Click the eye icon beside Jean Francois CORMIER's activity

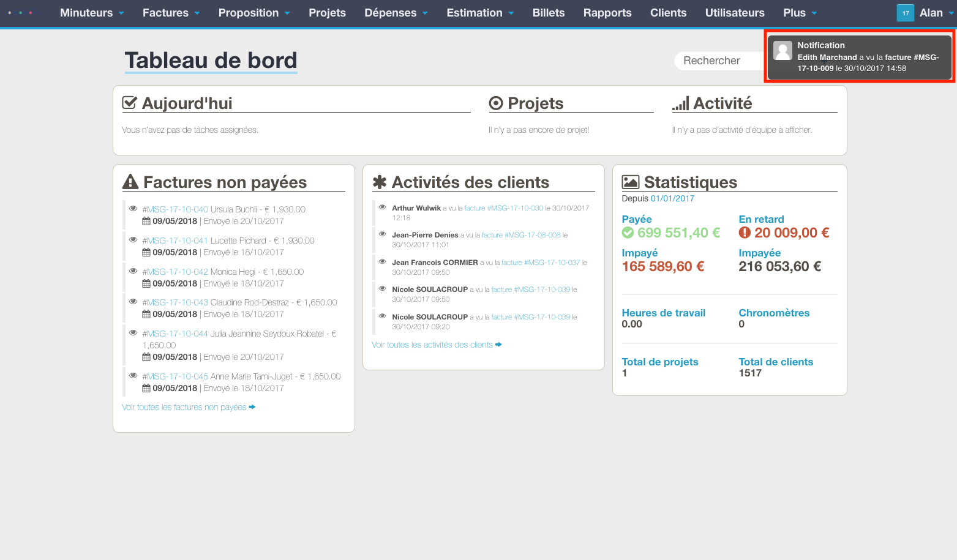(382, 262)
